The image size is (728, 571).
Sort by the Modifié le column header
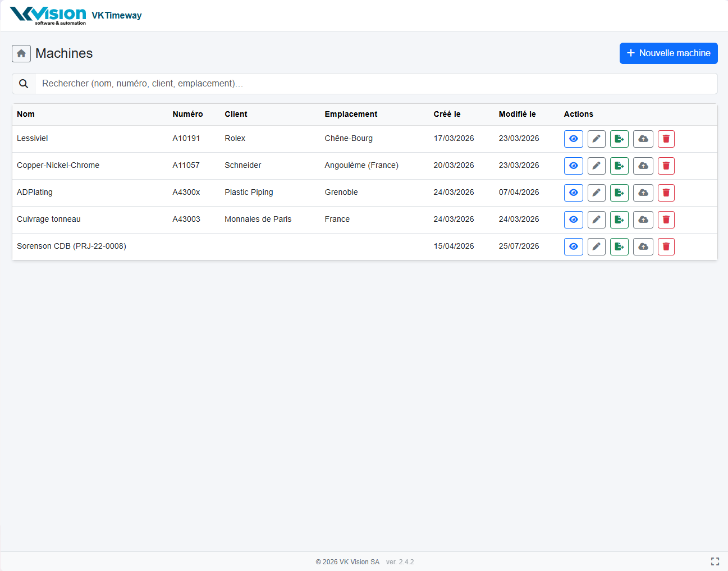(x=517, y=114)
